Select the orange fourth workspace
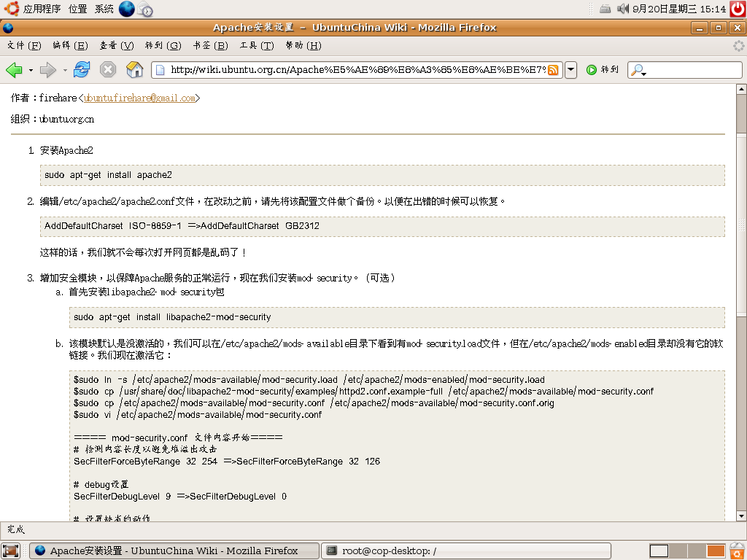The image size is (747, 560). (716, 551)
